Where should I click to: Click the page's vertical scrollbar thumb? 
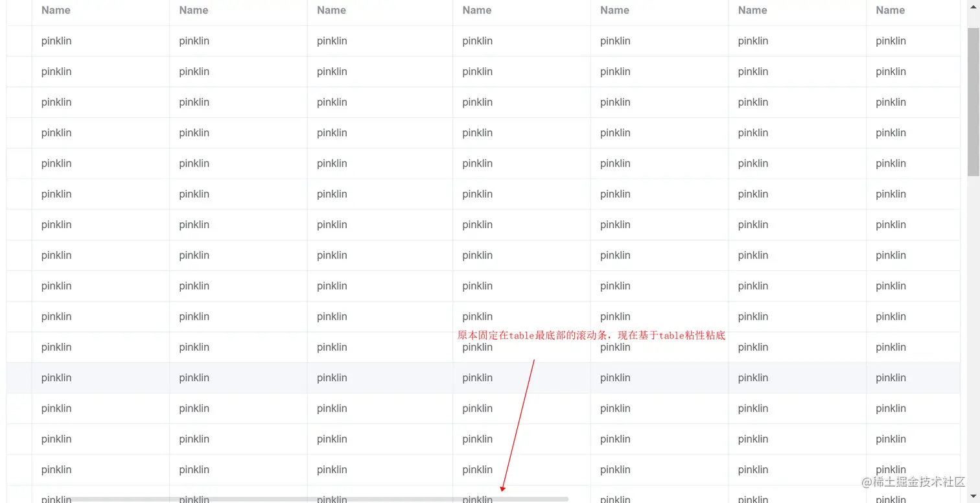coord(973,102)
